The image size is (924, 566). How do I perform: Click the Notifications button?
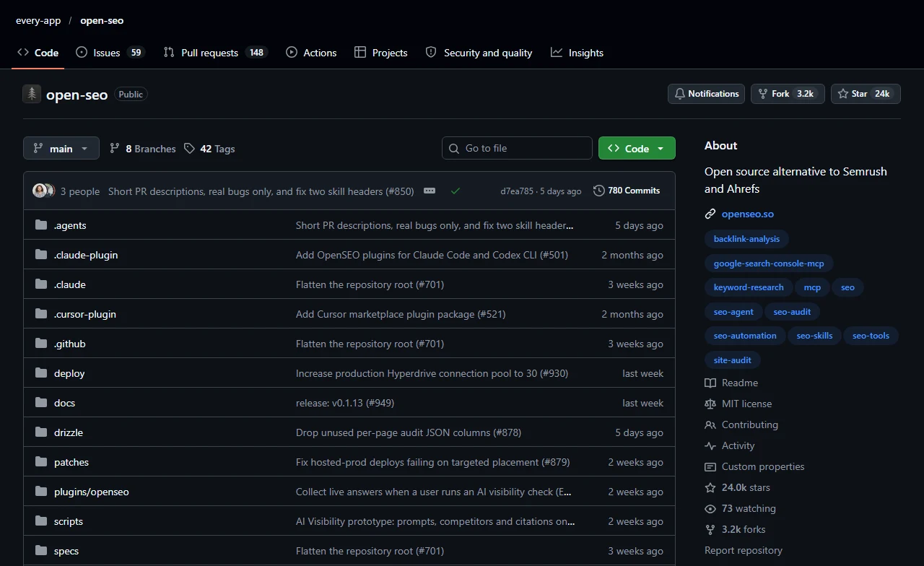[706, 94]
